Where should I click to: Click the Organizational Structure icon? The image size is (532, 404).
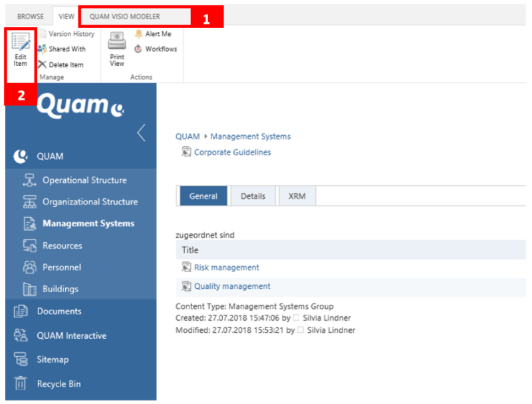29,202
